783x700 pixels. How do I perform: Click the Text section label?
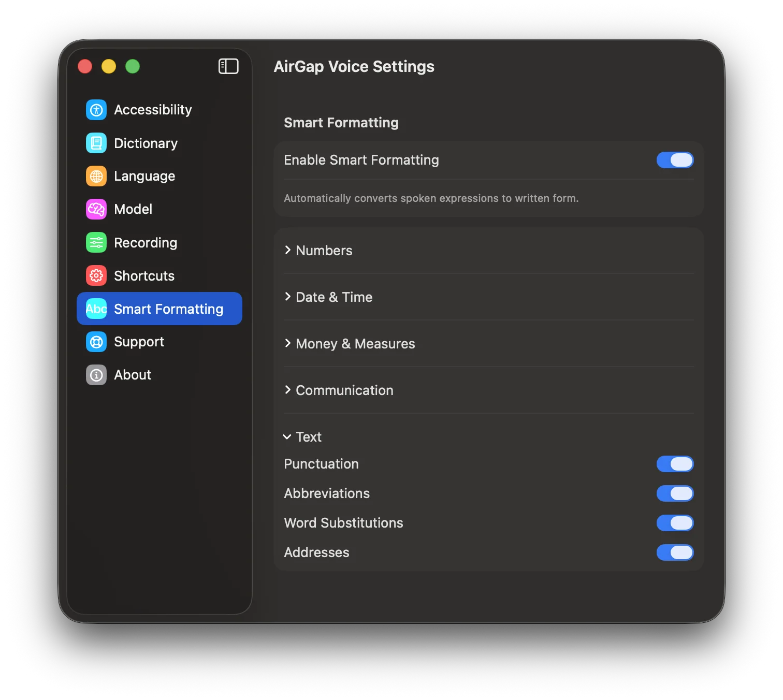point(309,437)
